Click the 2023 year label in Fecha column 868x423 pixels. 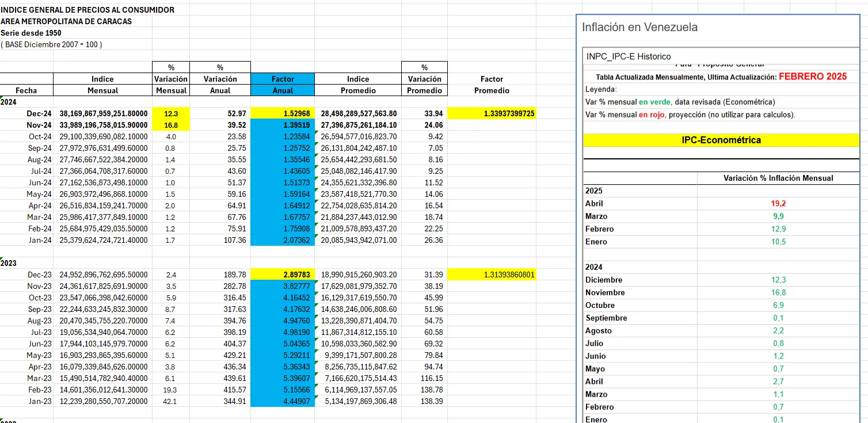point(9,263)
